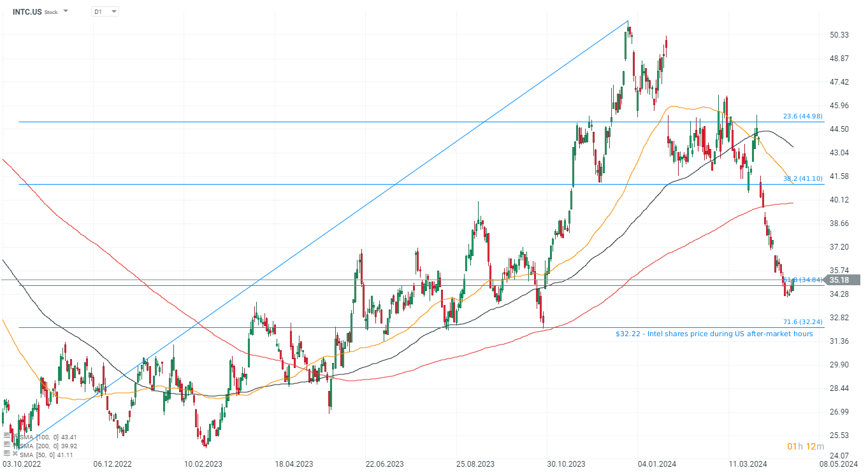Click the 32.82 price axis label
868x475 pixels.
[840, 318]
